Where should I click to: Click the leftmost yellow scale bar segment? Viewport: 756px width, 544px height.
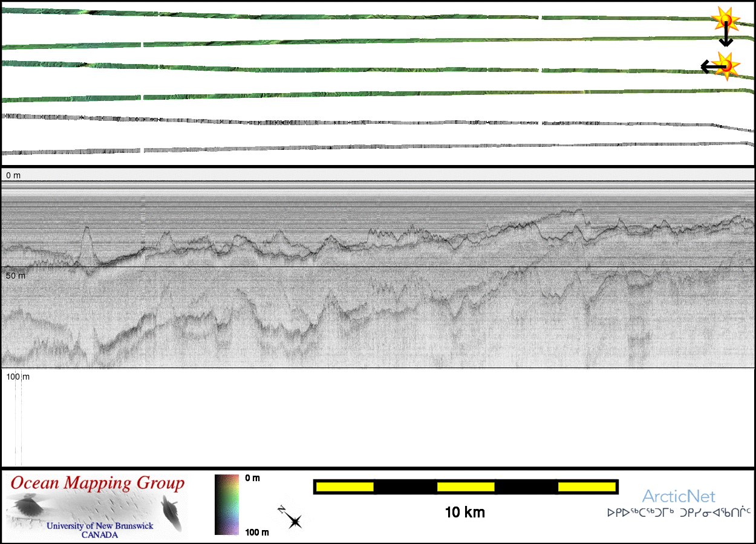[x=344, y=487]
